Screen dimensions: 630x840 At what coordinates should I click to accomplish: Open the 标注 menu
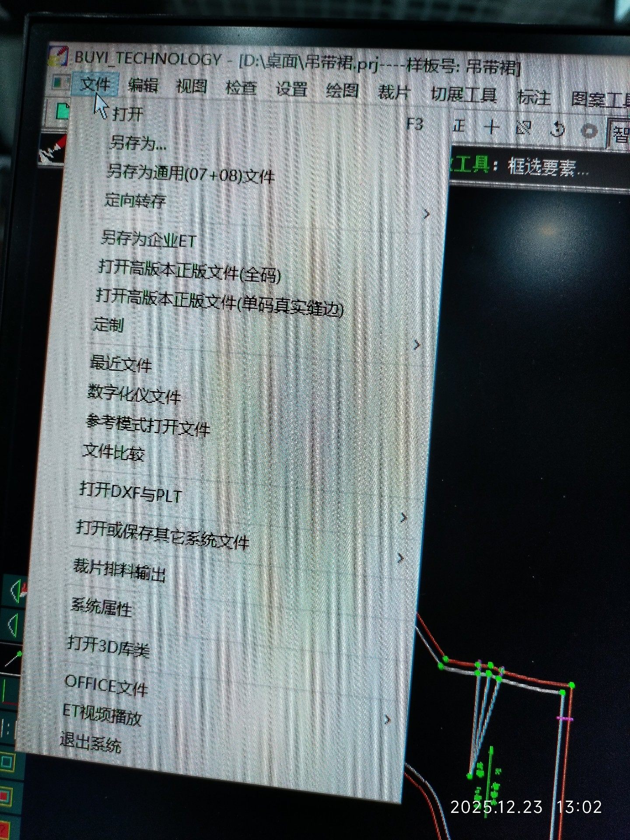[534, 97]
